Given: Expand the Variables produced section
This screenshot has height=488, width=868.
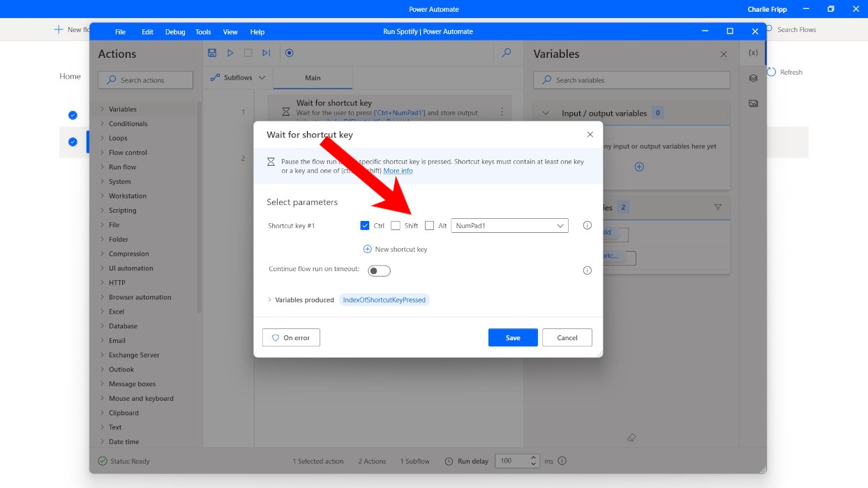Looking at the screenshot, I should [269, 300].
